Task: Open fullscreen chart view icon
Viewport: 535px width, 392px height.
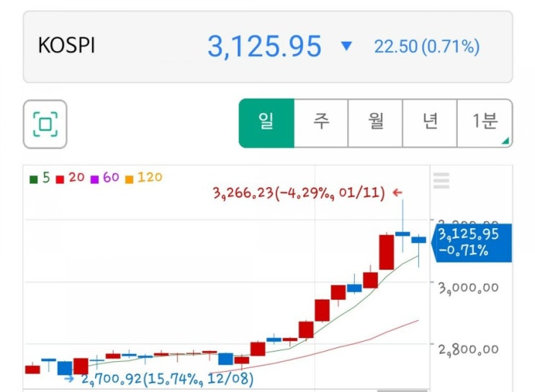Action: 45,124
